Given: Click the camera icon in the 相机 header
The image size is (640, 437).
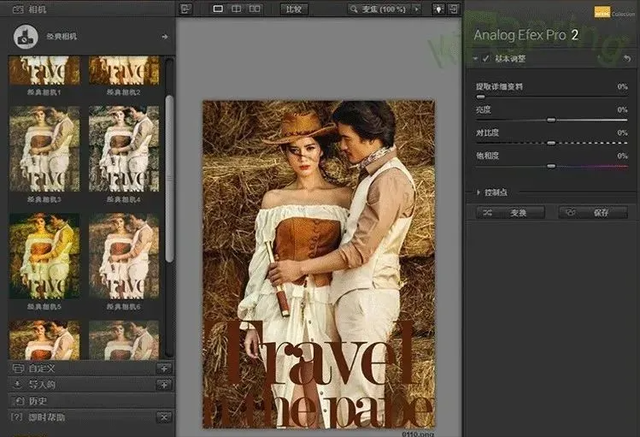Looking at the screenshot, I should tap(18, 9).
